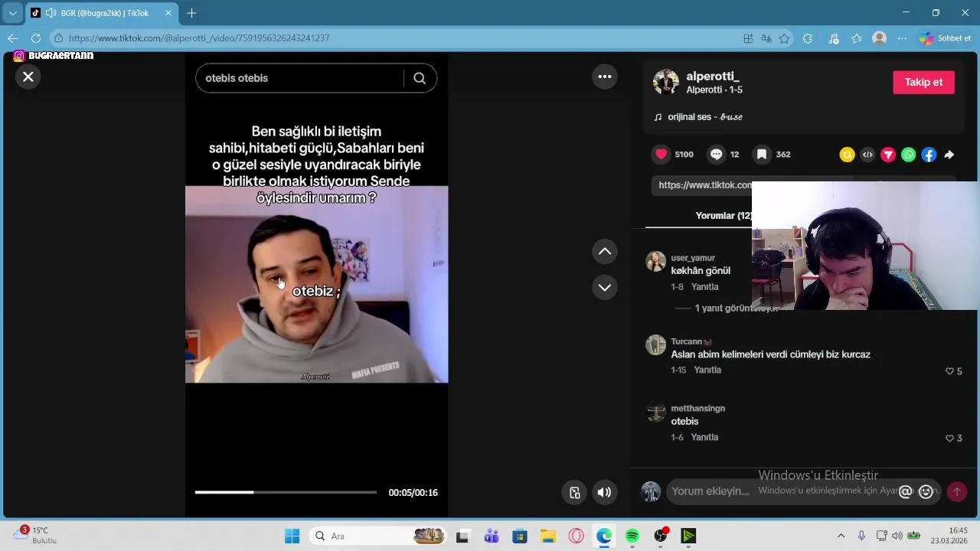Open more share options arrow
The width and height of the screenshot is (980, 551).
[x=949, y=155]
